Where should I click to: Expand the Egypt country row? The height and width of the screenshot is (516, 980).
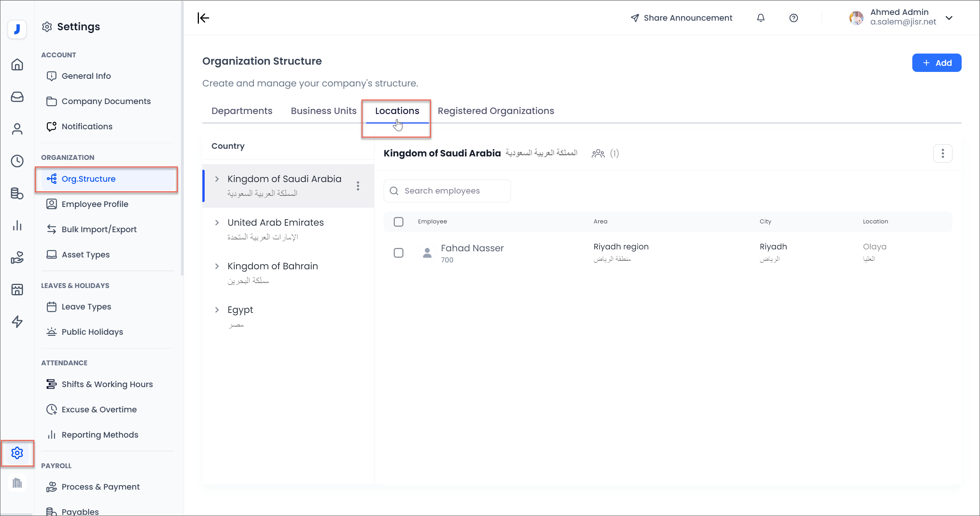coord(217,310)
